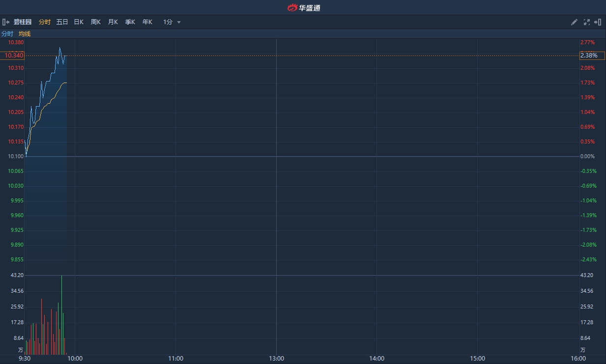Switch to the 分时 intraday tab

[x=44, y=22]
